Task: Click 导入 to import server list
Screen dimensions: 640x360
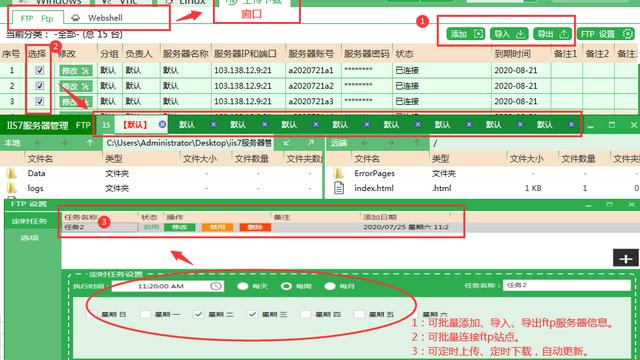Action: pyautogui.click(x=509, y=34)
